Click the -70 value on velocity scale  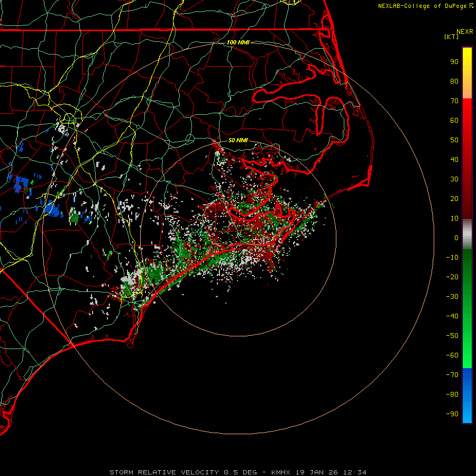452,375
